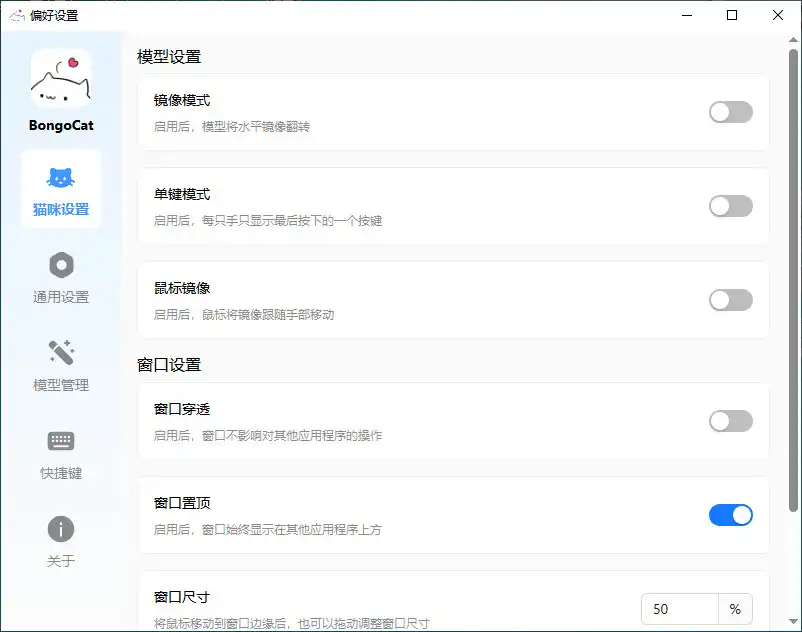This screenshot has height=632, width=802.
Task: Turn on the 单键模式 switch
Action: [730, 206]
